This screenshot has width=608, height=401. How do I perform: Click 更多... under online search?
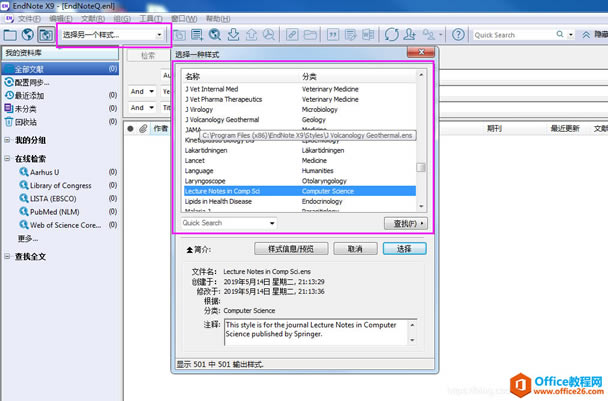click(x=28, y=239)
